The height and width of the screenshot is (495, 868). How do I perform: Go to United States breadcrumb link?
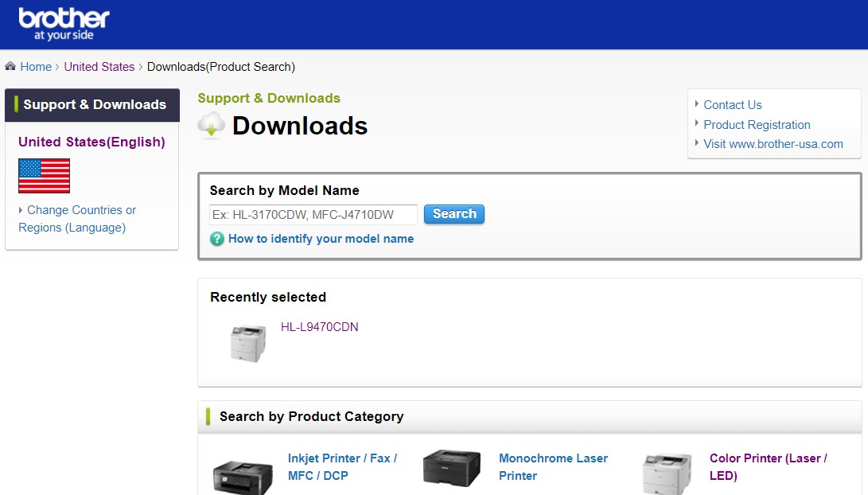pyautogui.click(x=99, y=67)
